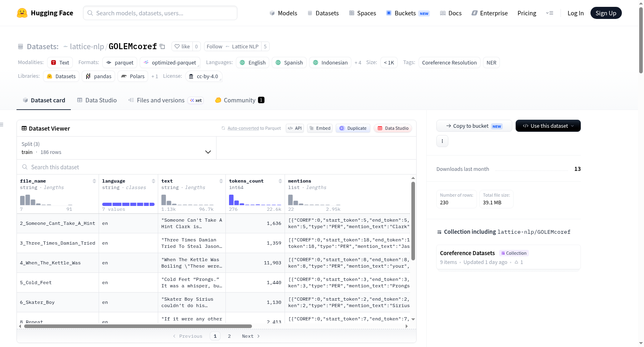Sort by language column arrows

pyautogui.click(x=153, y=181)
